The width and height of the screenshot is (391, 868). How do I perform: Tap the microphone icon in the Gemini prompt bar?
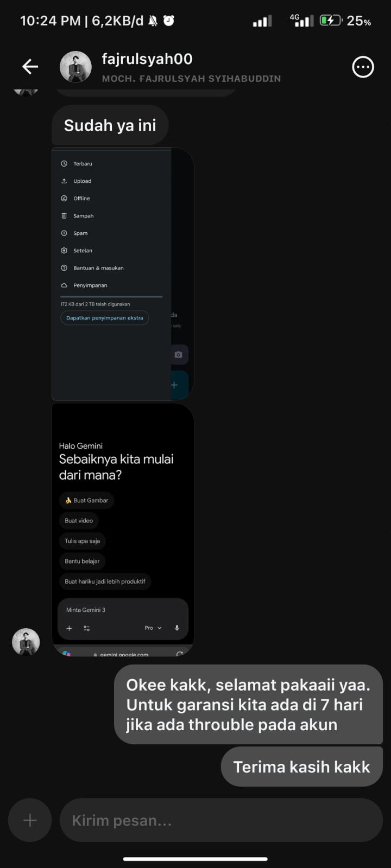click(x=176, y=628)
